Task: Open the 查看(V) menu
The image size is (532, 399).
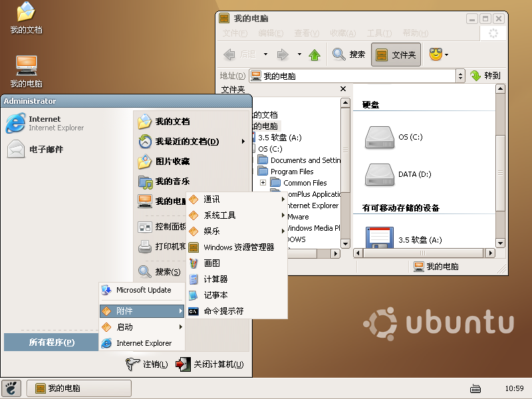Action: (x=307, y=33)
